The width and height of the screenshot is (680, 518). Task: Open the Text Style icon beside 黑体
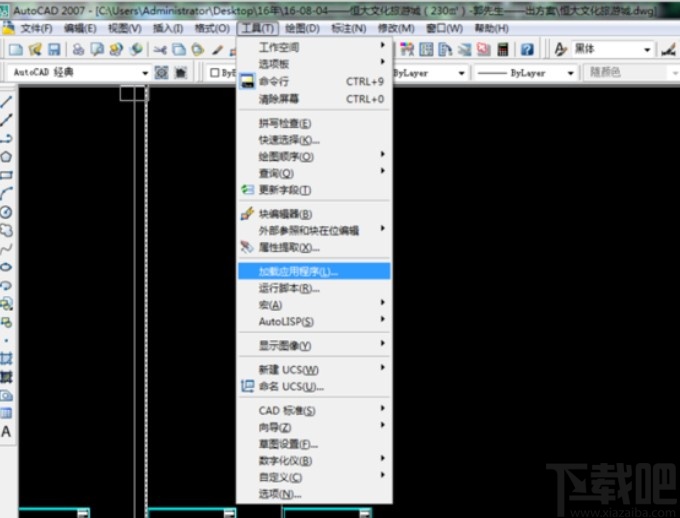coord(560,49)
